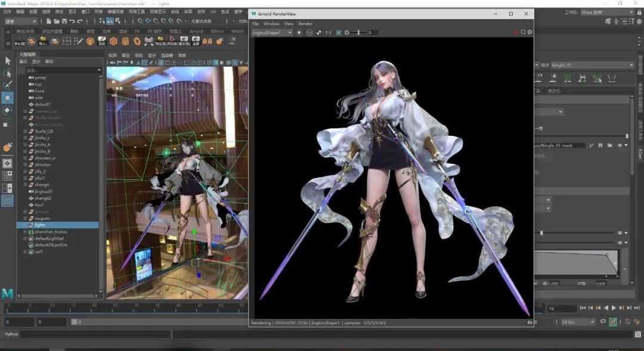Open the jingtouShape1 camera dropdown
Viewport: 644px width, 351px height.
(272, 32)
